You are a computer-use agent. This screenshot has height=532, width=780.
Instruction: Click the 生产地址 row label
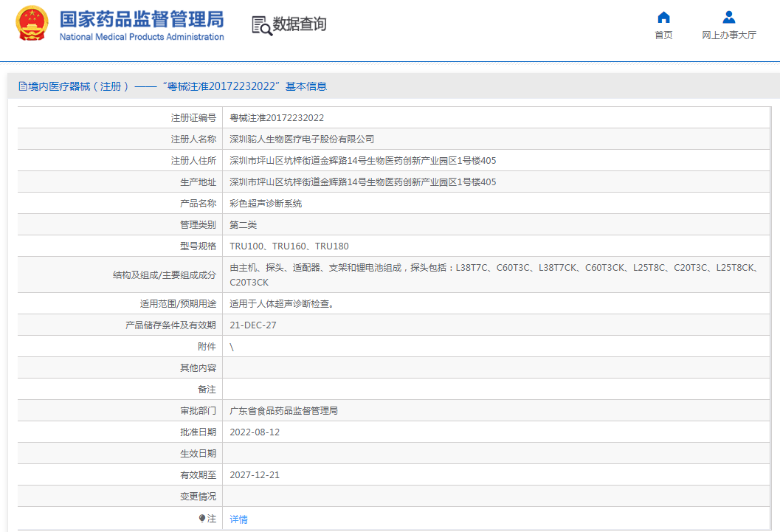click(x=198, y=182)
